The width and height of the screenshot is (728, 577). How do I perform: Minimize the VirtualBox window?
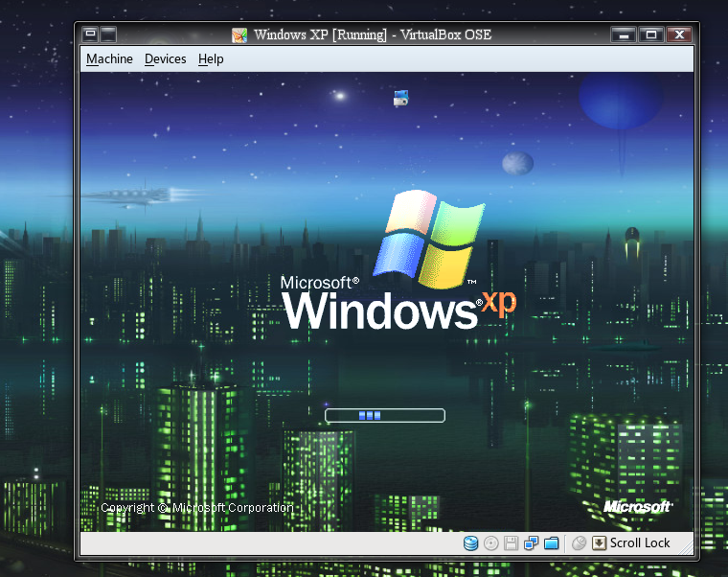624,35
